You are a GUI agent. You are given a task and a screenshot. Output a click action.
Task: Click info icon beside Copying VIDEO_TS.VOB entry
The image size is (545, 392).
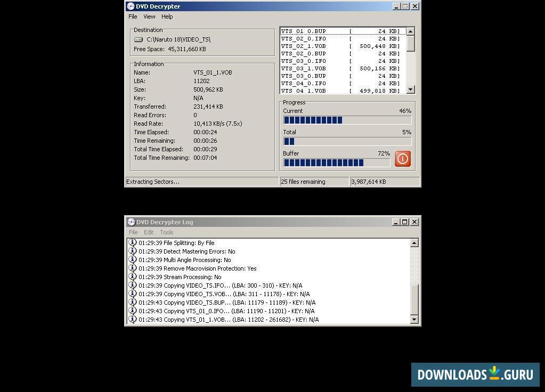click(133, 293)
